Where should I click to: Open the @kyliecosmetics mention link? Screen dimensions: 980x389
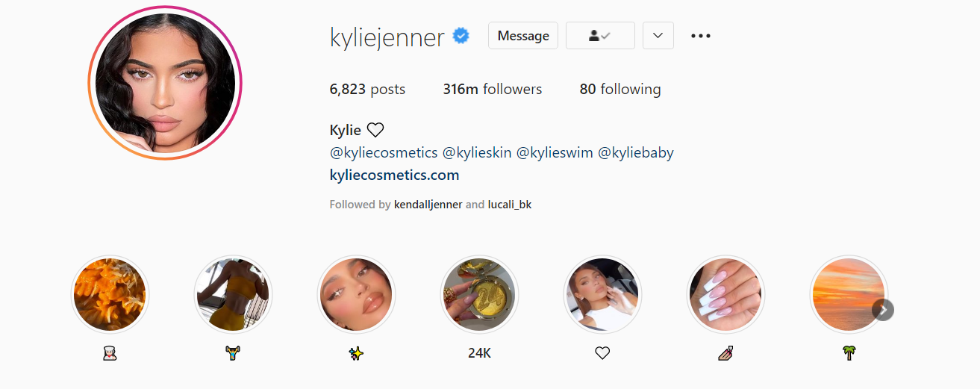point(384,153)
